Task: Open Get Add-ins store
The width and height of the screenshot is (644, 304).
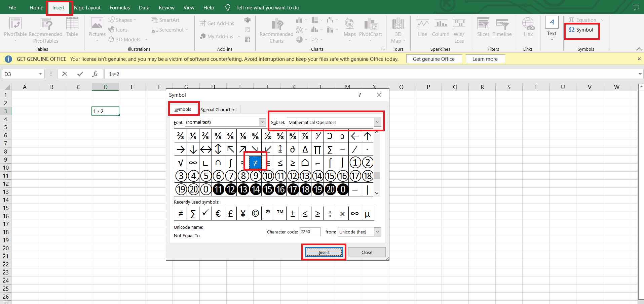Action: (217, 24)
